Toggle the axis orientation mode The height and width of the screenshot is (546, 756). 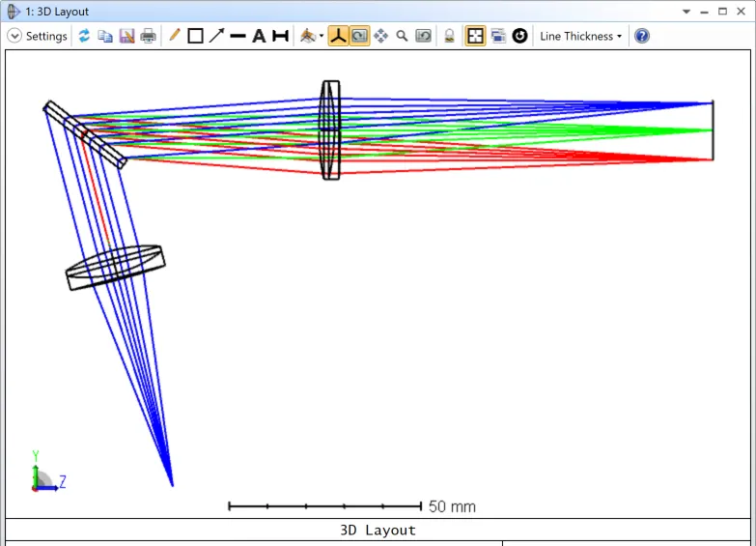tap(338, 36)
